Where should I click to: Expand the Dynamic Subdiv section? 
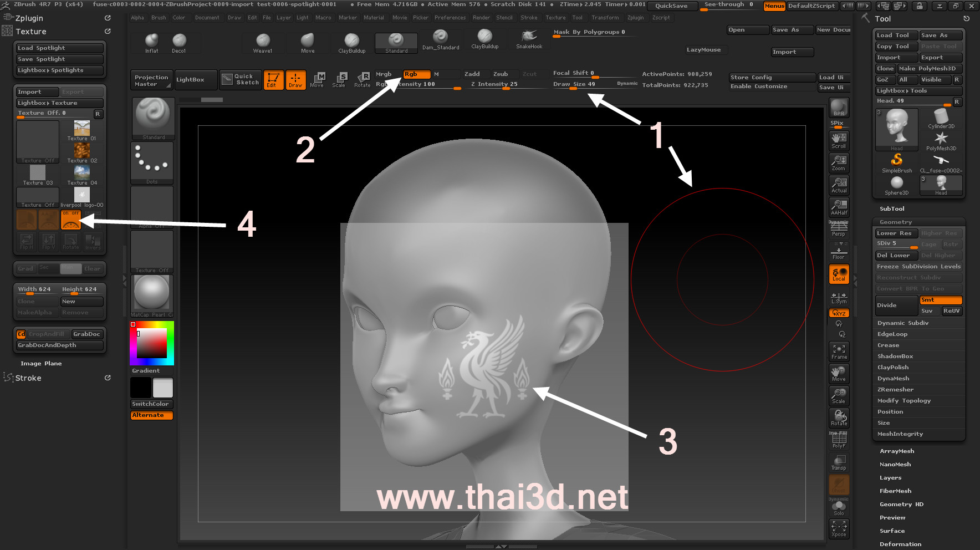902,323
